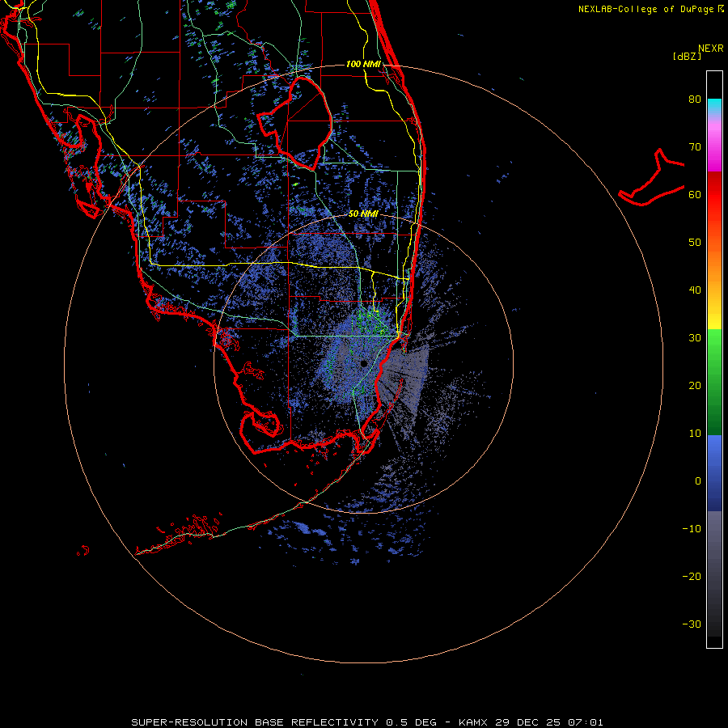Click the KAMX station identifier in caption
The image size is (728, 728).
[474, 722]
